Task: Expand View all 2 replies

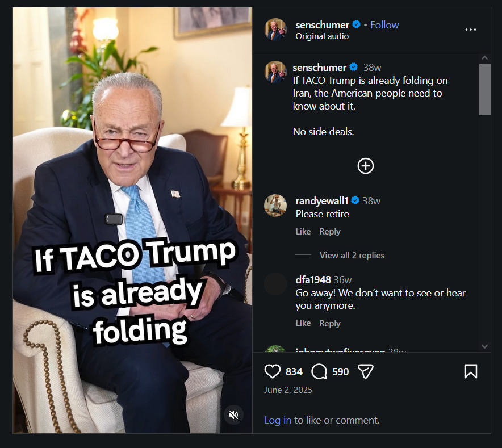Action: 352,256
